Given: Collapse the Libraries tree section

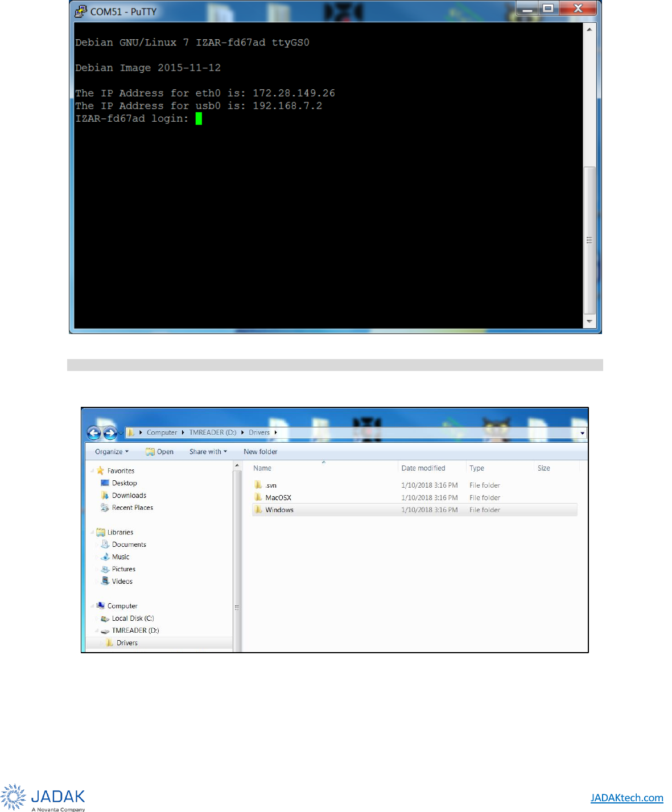Looking at the screenshot, I should click(92, 532).
